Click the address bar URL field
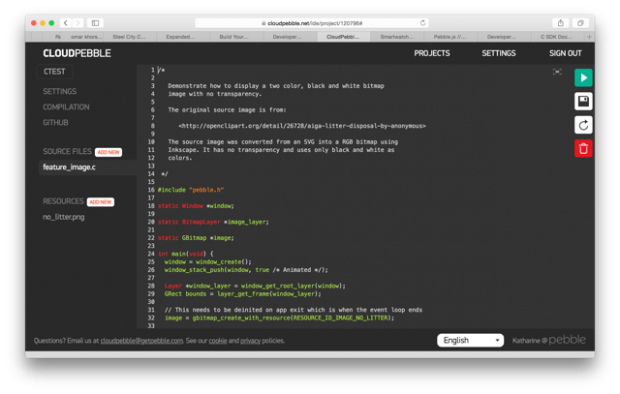Viewport: 620px width, 394px height. [x=312, y=23]
